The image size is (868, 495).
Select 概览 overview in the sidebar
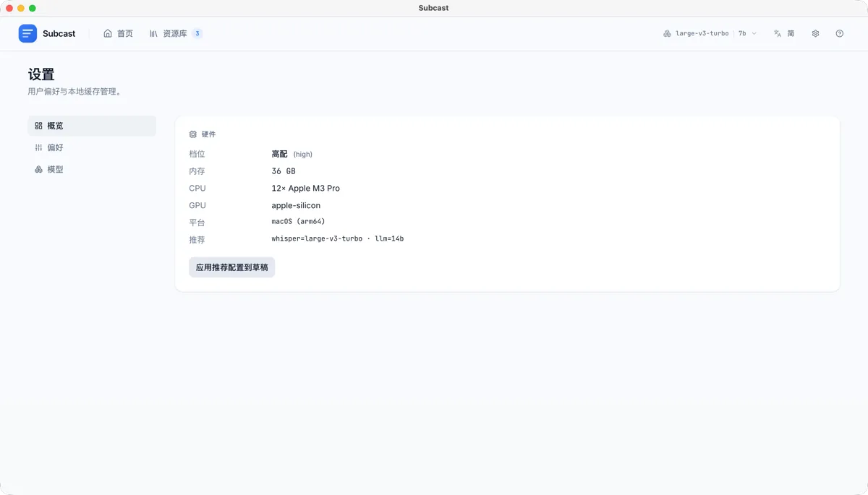(x=92, y=126)
